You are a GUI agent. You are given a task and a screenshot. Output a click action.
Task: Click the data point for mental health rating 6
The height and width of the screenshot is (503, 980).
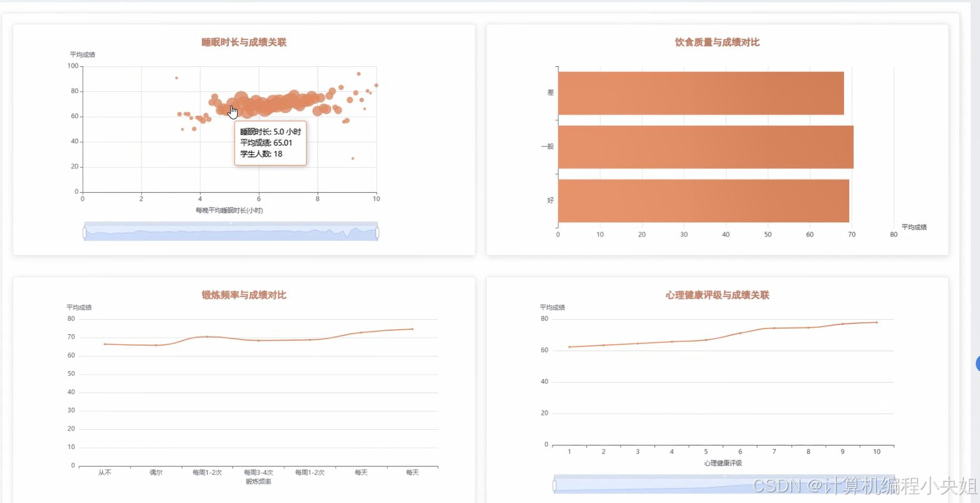[740, 333]
